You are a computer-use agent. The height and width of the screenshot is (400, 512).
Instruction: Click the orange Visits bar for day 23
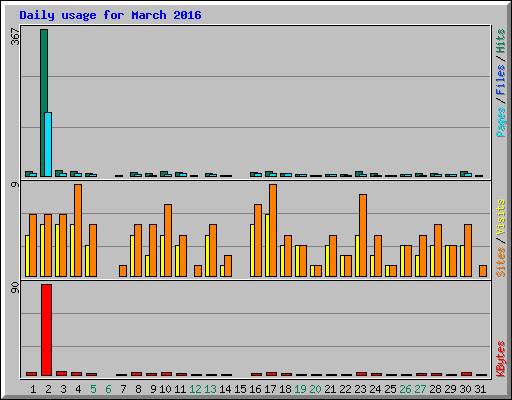coord(363,235)
